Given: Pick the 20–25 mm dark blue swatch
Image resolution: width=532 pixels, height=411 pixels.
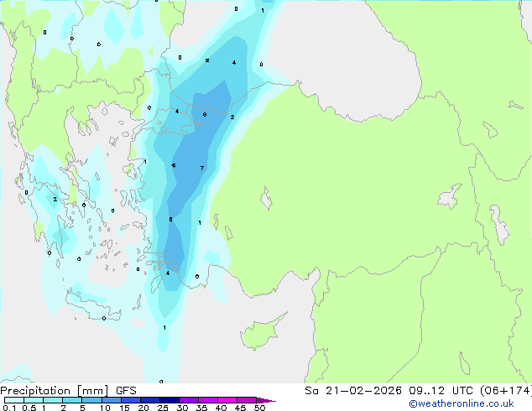Looking at the screenshot, I should (149, 400).
